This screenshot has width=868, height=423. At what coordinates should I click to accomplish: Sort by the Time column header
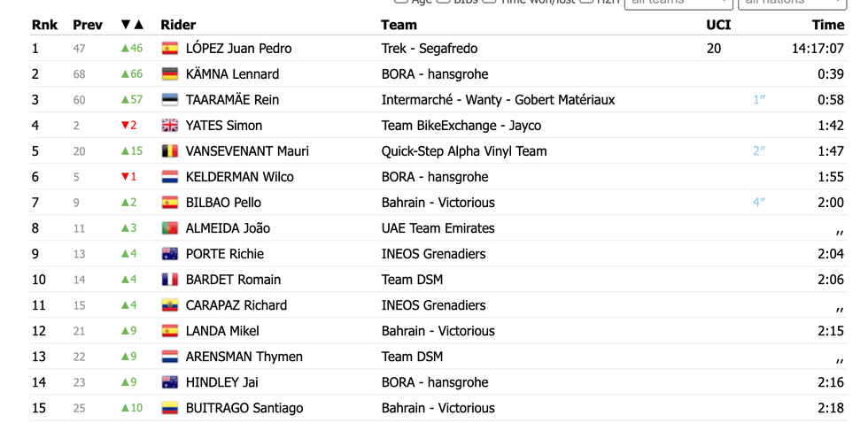pos(828,25)
